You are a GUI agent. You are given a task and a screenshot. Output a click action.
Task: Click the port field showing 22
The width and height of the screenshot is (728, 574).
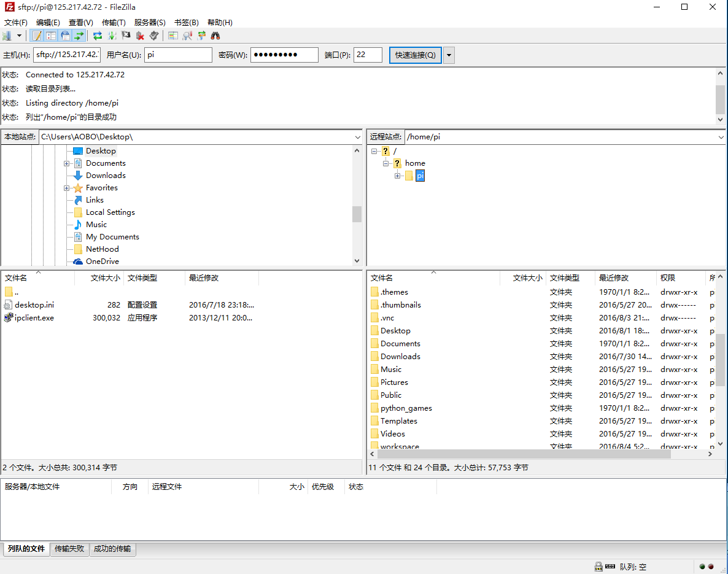368,55
